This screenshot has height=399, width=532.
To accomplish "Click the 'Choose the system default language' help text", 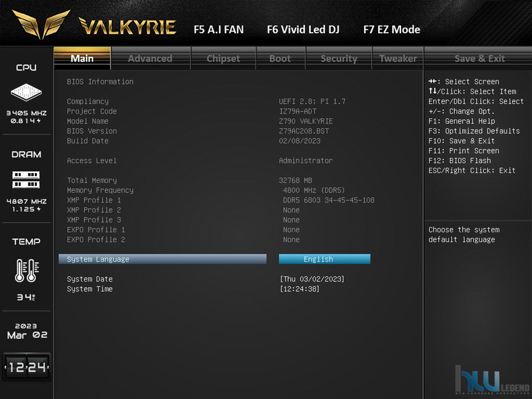I will pos(464,234).
